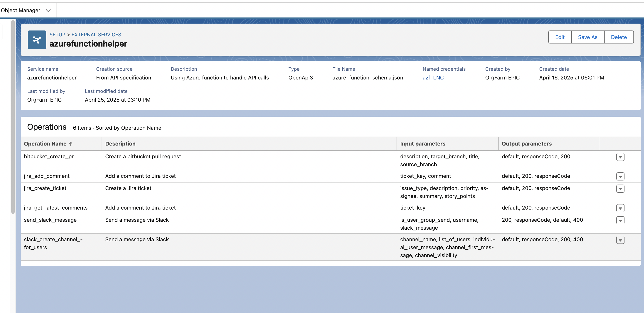Switch to the Object Manager tab
This screenshot has height=313, width=644.
click(21, 11)
